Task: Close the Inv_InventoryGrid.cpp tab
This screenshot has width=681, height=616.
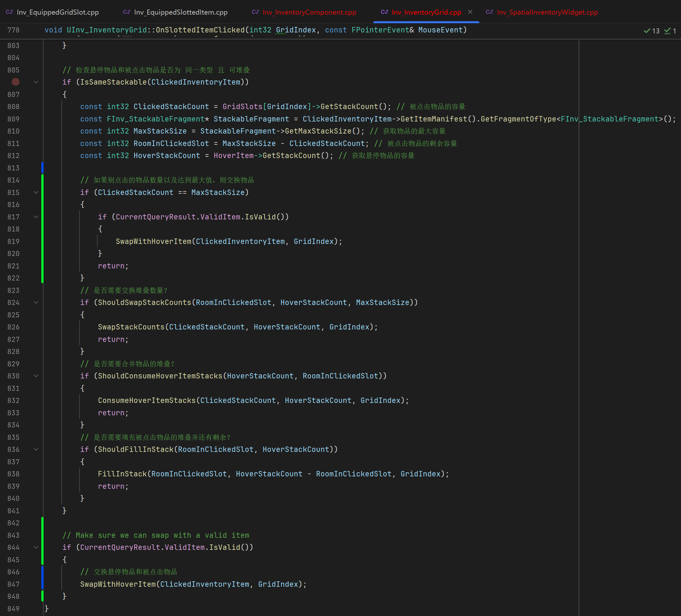Action: pos(470,12)
